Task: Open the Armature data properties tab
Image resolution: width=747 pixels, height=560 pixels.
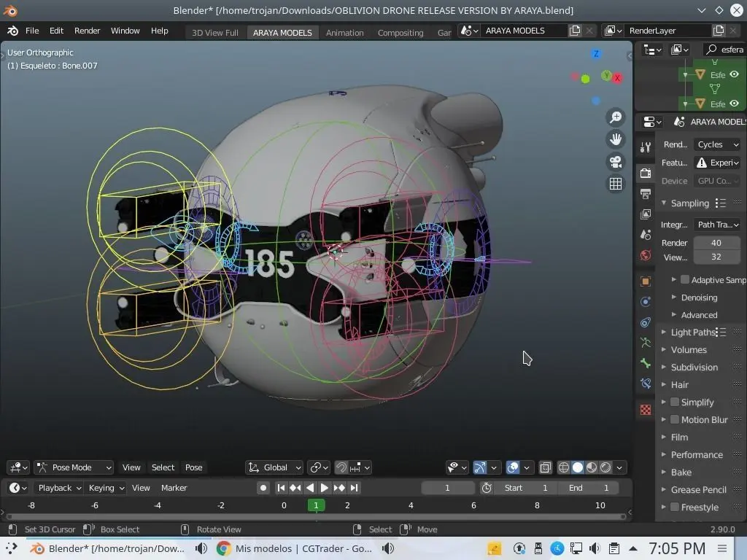Action: pyautogui.click(x=646, y=343)
